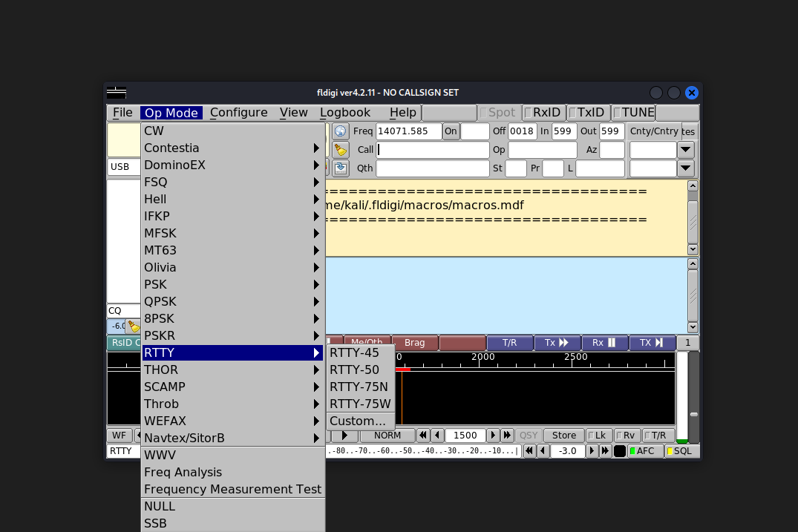798x532 pixels.
Task: Open the Logbook menu
Action: 345,112
